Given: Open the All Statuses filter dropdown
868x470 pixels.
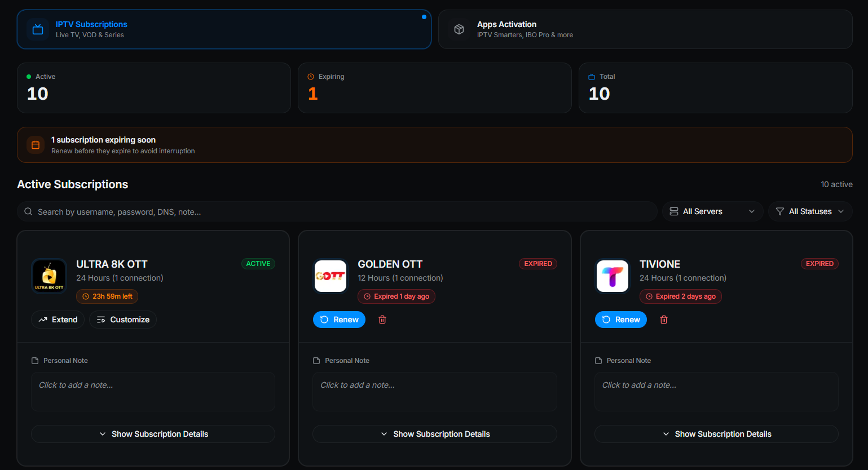Looking at the screenshot, I should coord(810,211).
